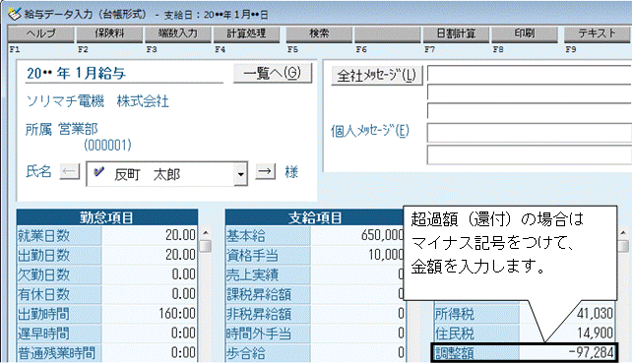Image resolution: width=632 pixels, height=364 pixels.
Task: Select the 歩合給 value cell
Action: pos(357,353)
